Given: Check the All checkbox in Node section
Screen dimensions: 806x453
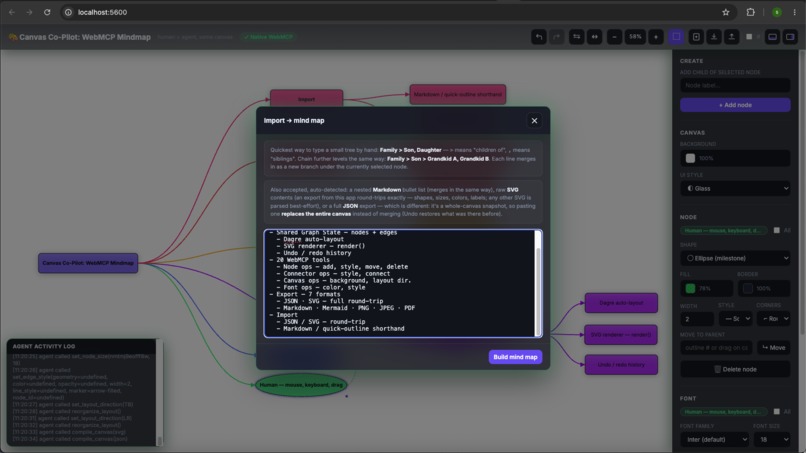Looking at the screenshot, I should pos(777,230).
